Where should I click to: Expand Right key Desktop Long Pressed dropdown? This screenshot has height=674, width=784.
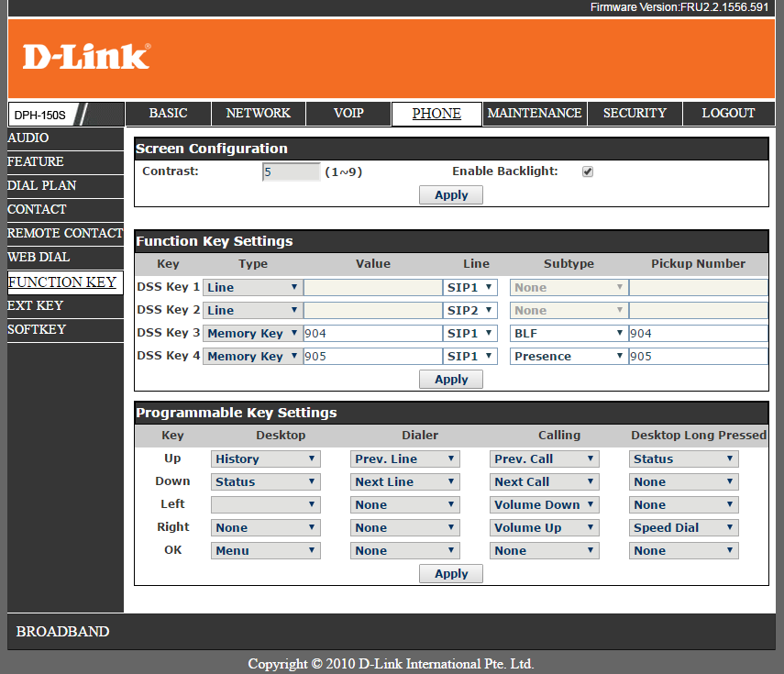[684, 527]
